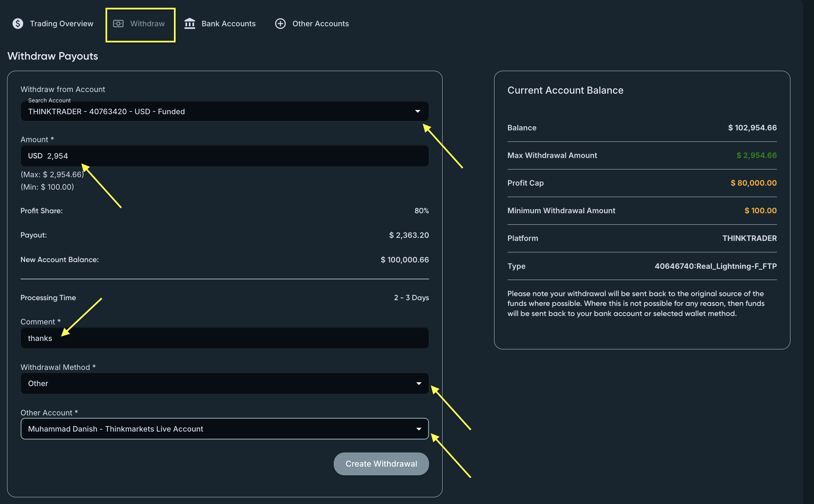Click the bank building icon

tap(190, 24)
